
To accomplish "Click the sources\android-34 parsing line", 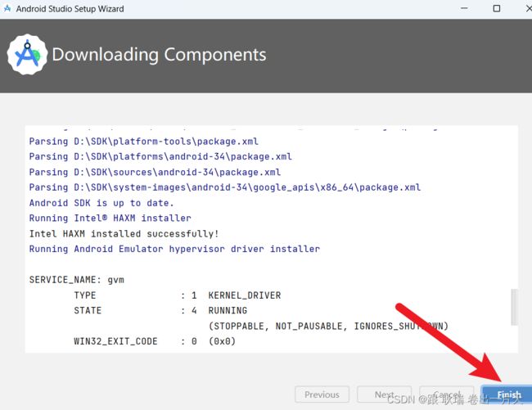I will 155,173.
